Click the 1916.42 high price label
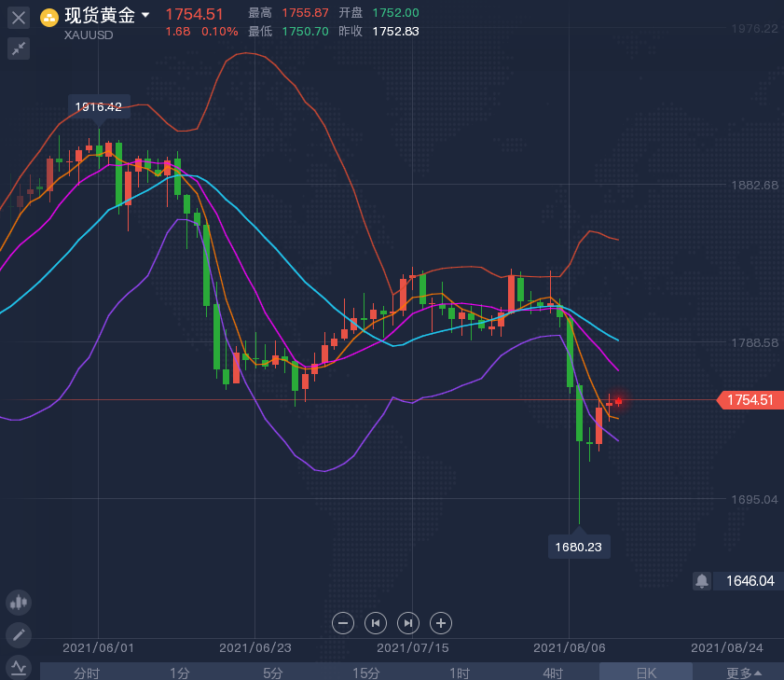The height and width of the screenshot is (680, 784). click(x=99, y=106)
